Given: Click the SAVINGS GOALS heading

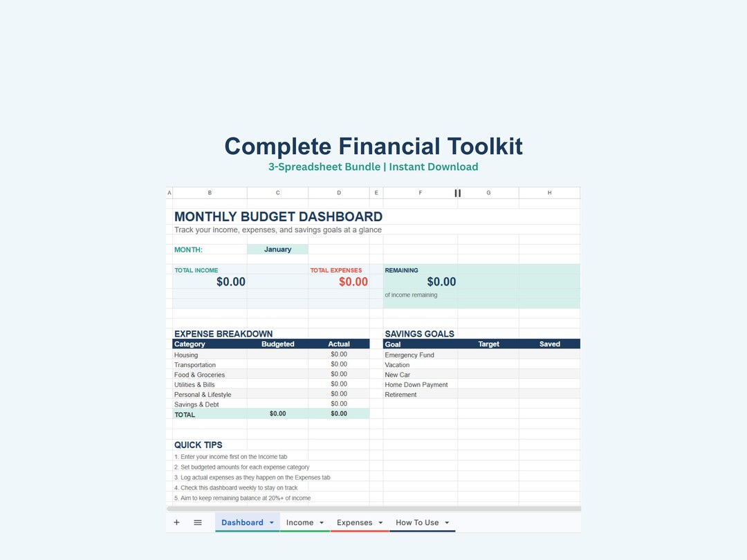Looking at the screenshot, I should coord(420,334).
